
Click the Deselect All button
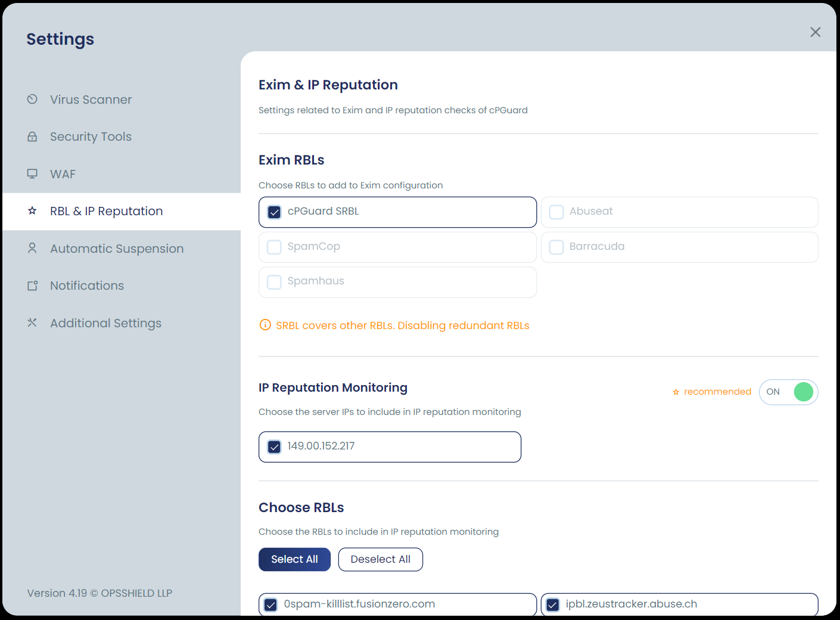coord(381,559)
